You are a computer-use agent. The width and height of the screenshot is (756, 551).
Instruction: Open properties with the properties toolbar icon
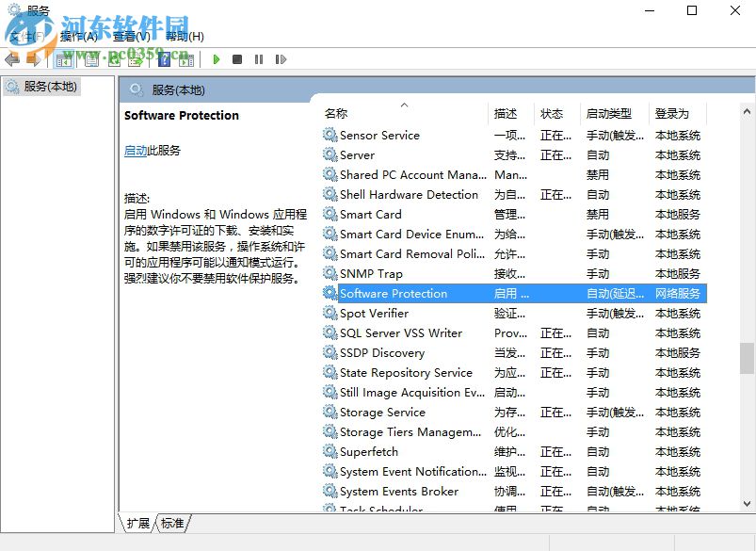[x=90, y=59]
